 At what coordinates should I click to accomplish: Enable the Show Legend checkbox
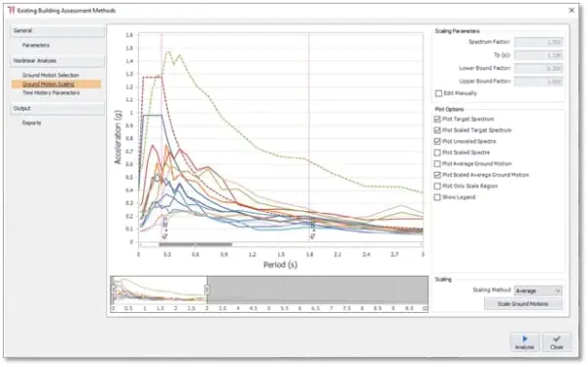(437, 197)
